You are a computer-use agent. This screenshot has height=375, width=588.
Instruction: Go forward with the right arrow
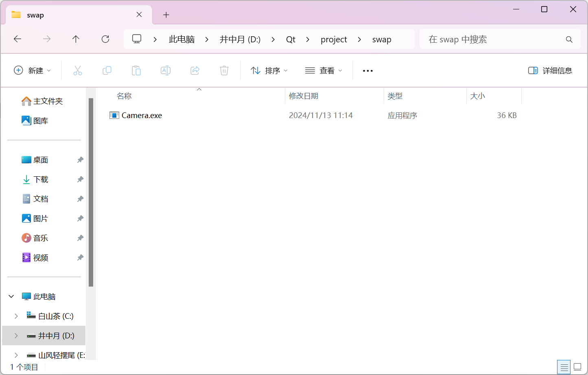pos(47,39)
